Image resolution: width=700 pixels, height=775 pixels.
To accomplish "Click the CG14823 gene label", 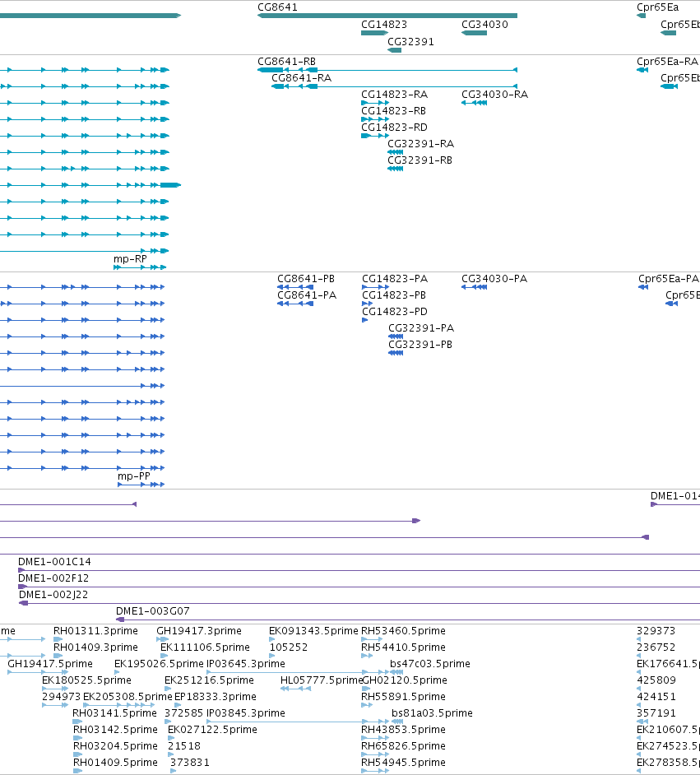I will click(x=384, y=25).
